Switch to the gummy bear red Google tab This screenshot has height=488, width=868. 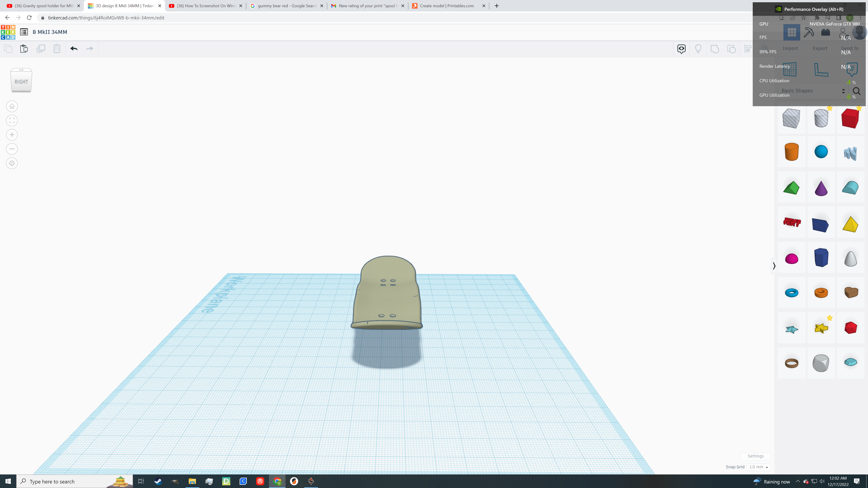pyautogui.click(x=286, y=6)
